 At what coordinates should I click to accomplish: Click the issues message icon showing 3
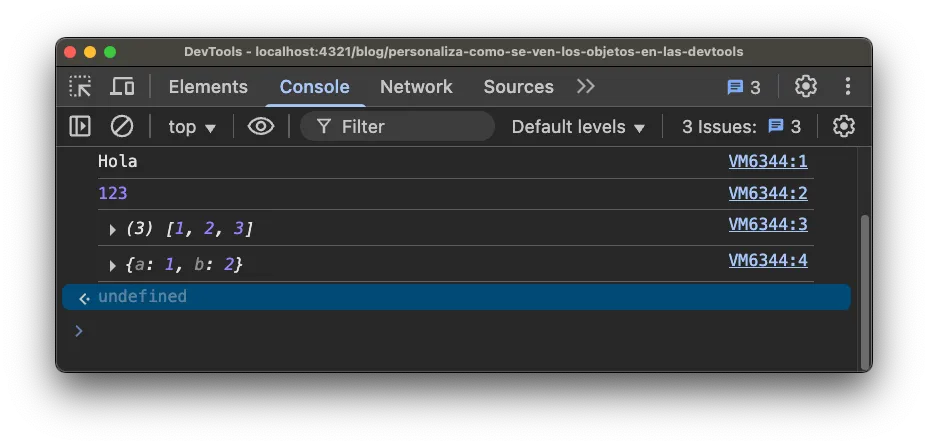(x=743, y=88)
